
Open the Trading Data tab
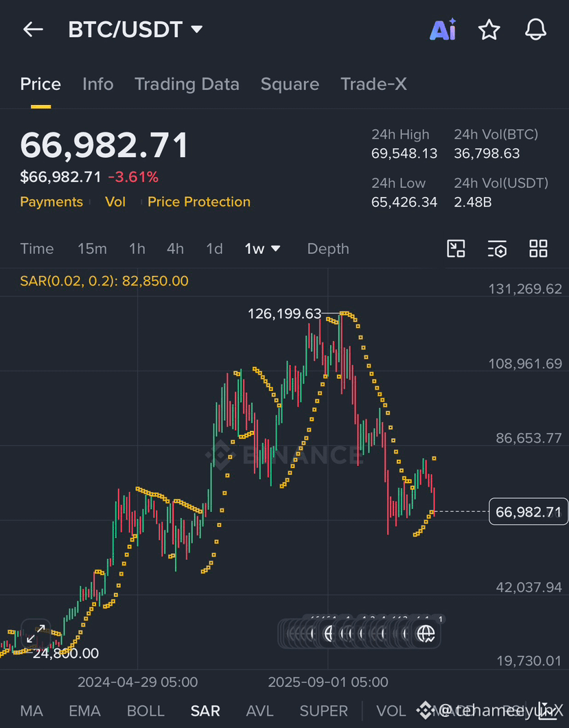(x=187, y=84)
